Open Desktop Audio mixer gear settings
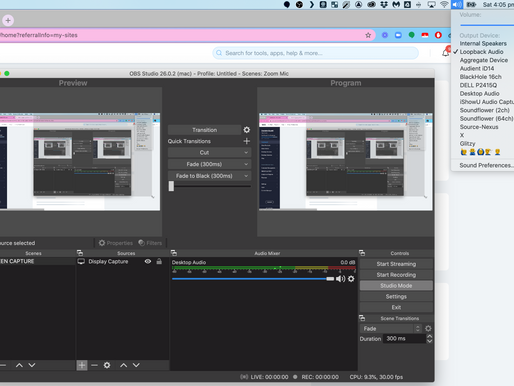 pyautogui.click(x=351, y=279)
